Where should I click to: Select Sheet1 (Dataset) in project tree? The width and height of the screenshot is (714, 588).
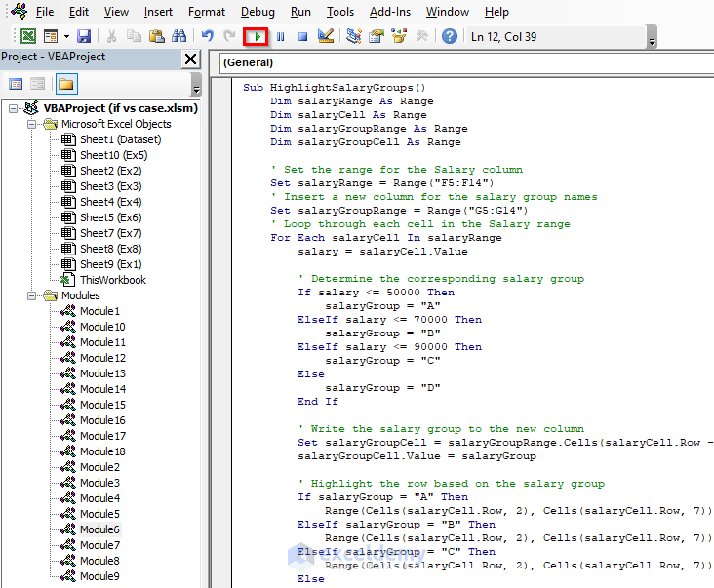pos(120,139)
